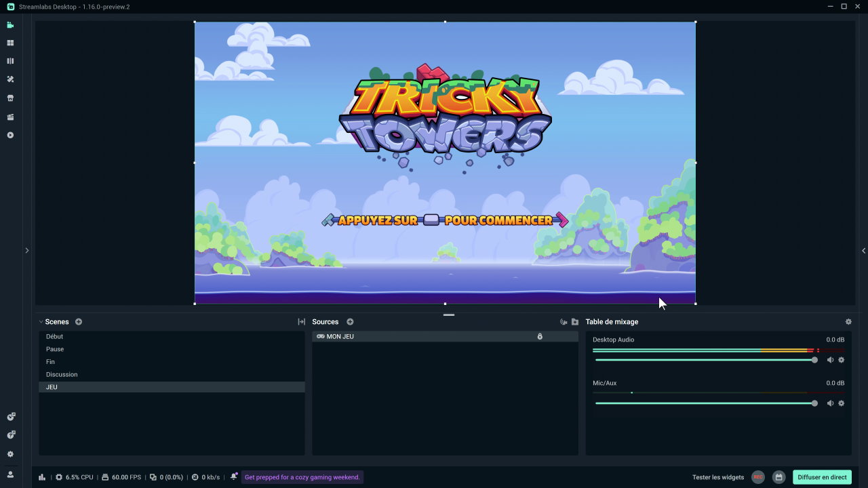The image size is (868, 488).
Task: Open scene transitions icon in Scenes header
Action: pyautogui.click(x=302, y=322)
